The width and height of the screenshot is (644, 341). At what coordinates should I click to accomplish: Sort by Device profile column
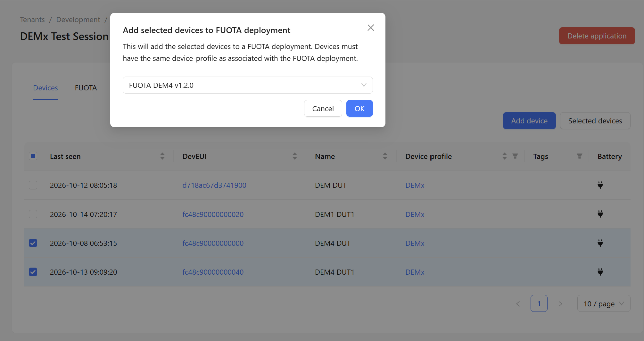[505, 156]
